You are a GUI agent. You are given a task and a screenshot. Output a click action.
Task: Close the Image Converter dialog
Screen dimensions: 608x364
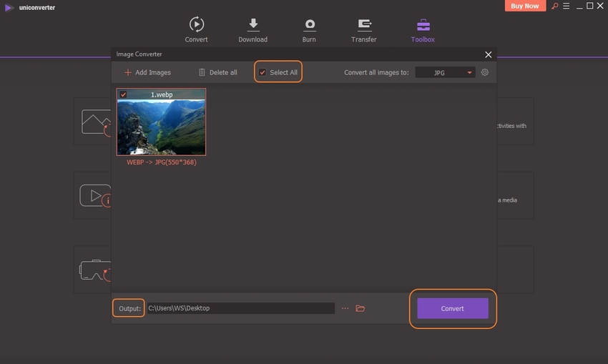point(489,54)
